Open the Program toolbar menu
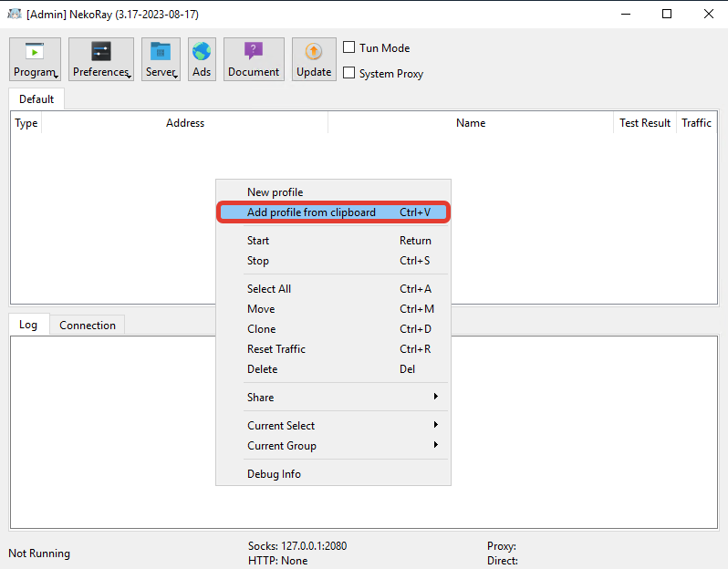The width and height of the screenshot is (728, 569). tap(35, 59)
